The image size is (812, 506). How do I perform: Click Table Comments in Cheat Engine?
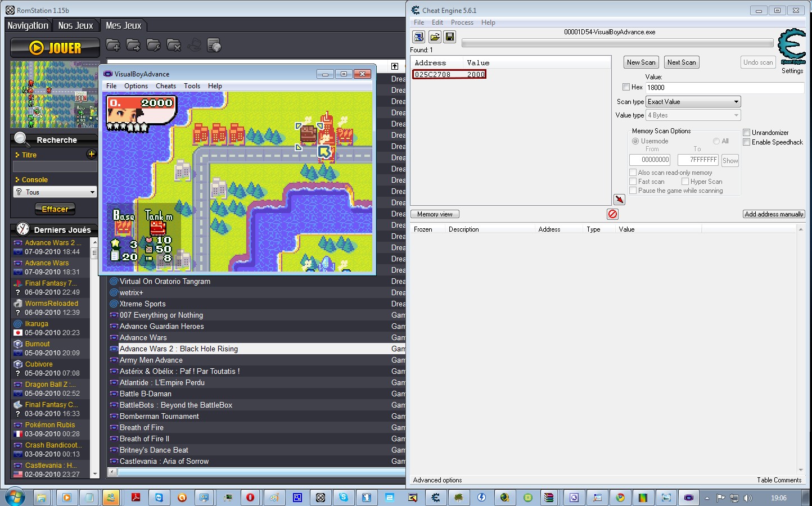click(779, 480)
